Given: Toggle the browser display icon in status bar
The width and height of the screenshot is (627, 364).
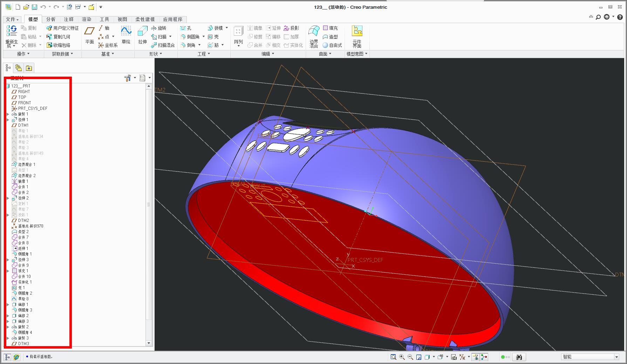Looking at the screenshot, I should click(x=16, y=357).
